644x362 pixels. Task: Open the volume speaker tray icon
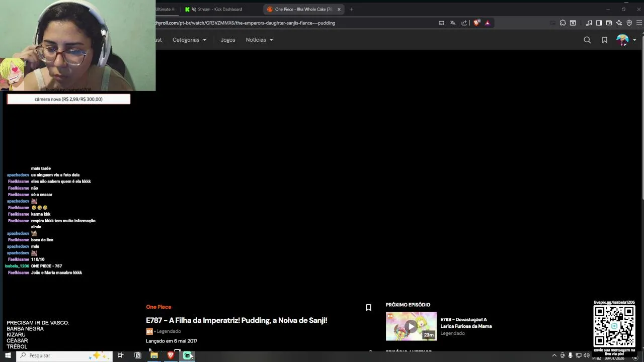[x=586, y=355]
